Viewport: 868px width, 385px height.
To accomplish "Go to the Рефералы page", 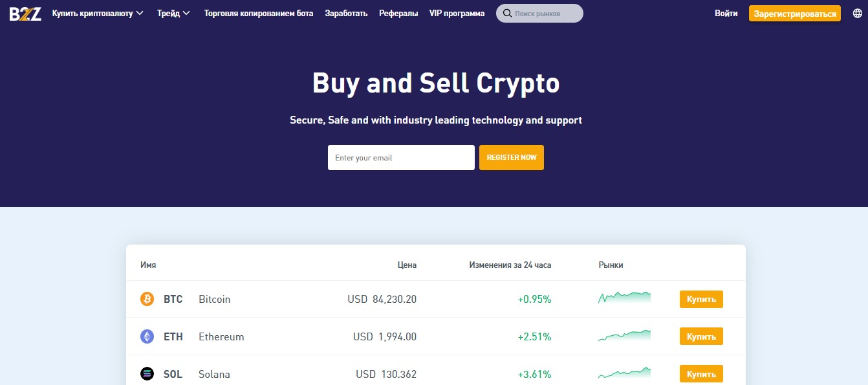I will [398, 13].
